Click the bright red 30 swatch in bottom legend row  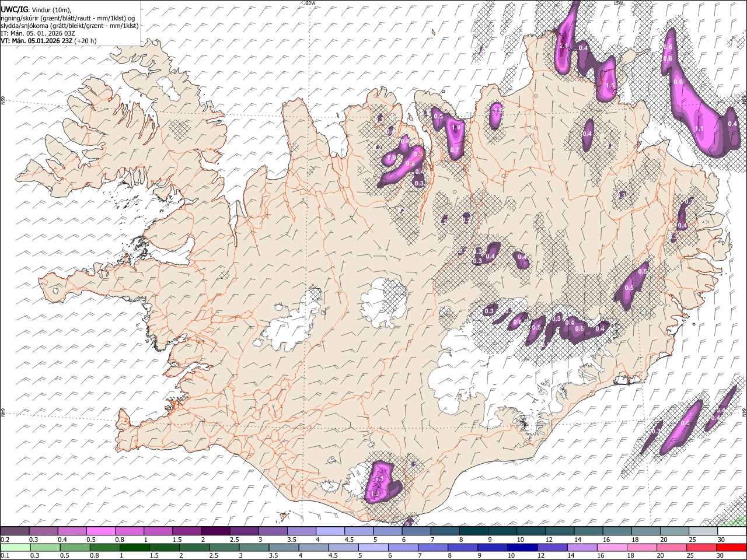pyautogui.click(x=731, y=547)
